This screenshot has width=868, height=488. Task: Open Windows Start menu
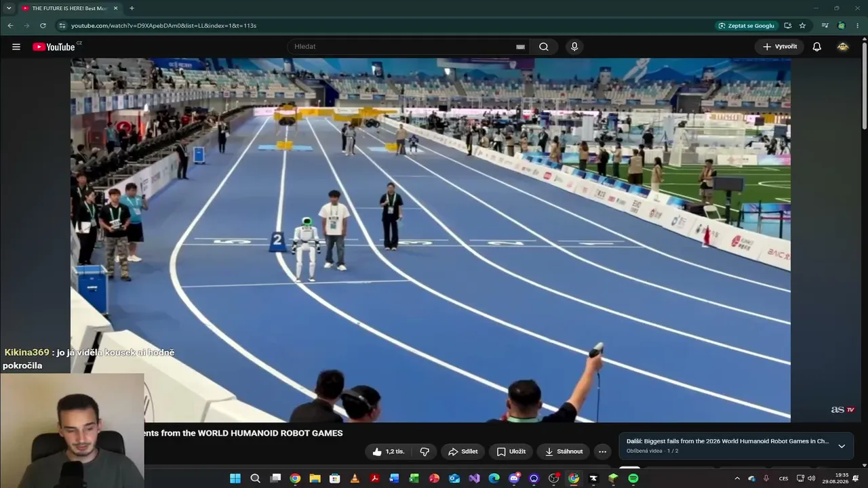[x=235, y=479]
